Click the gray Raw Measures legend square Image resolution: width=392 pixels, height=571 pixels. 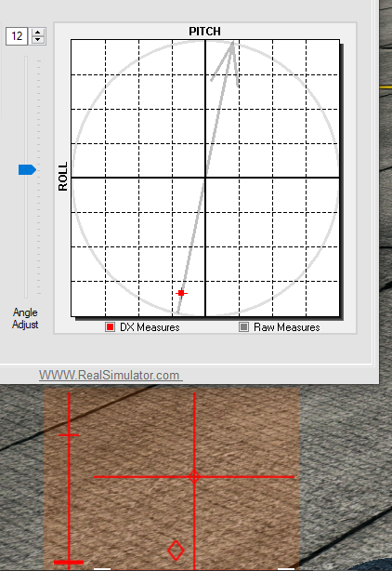pyautogui.click(x=243, y=327)
